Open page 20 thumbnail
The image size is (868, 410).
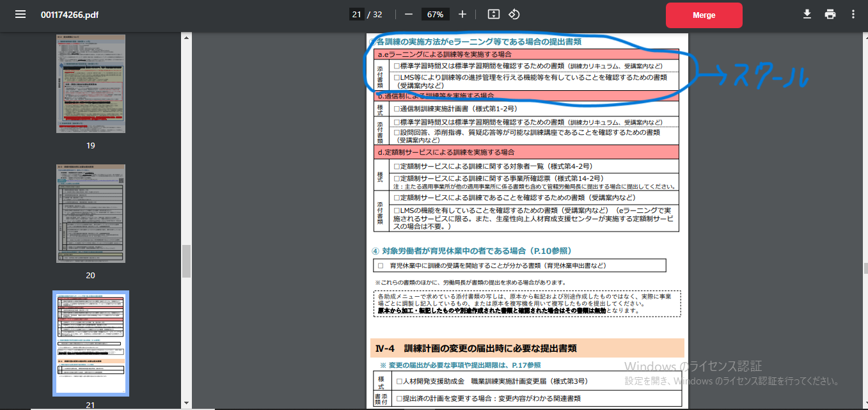click(x=91, y=214)
